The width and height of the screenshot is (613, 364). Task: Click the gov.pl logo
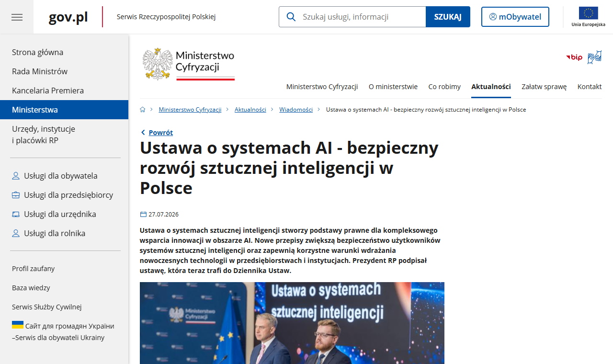tap(68, 17)
